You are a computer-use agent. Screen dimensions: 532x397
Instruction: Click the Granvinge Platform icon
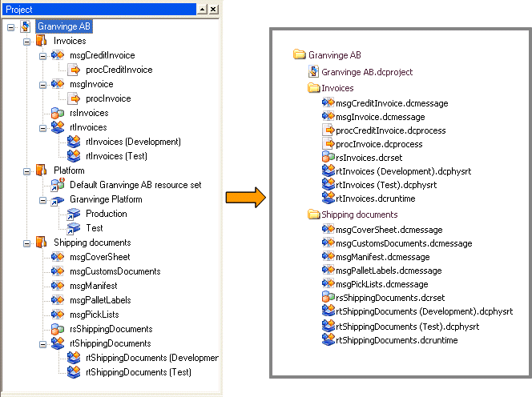pos(57,199)
